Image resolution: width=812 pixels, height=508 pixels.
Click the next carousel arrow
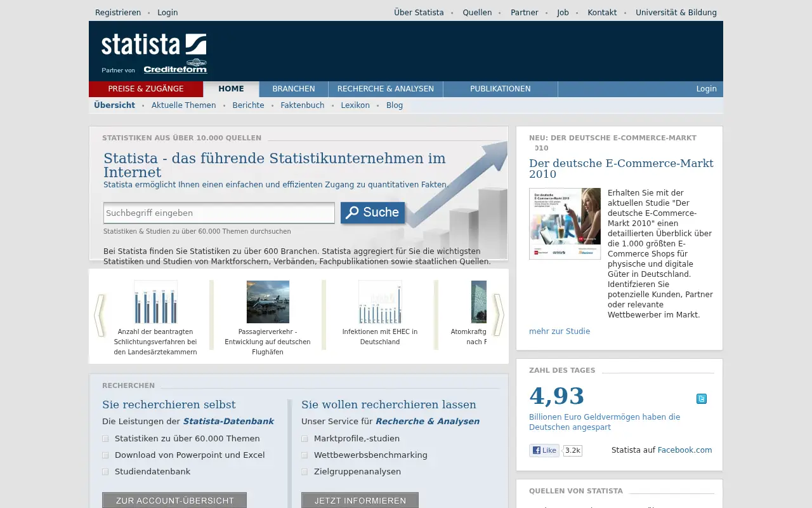pos(499,315)
